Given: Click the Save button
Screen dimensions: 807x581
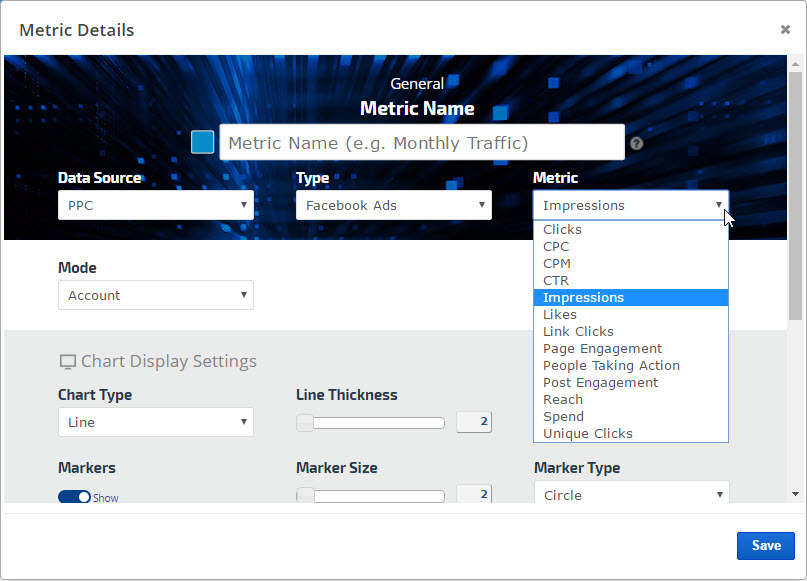Looking at the screenshot, I should (x=765, y=545).
